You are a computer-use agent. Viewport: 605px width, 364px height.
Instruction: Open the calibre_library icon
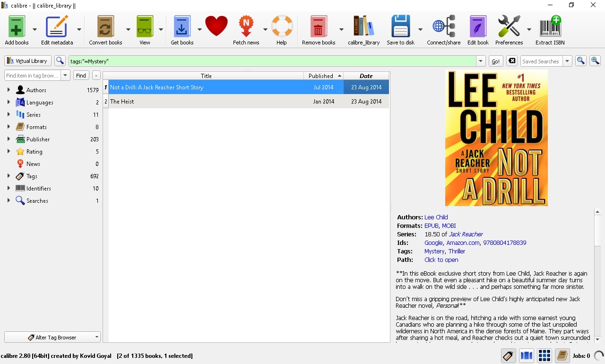click(363, 26)
